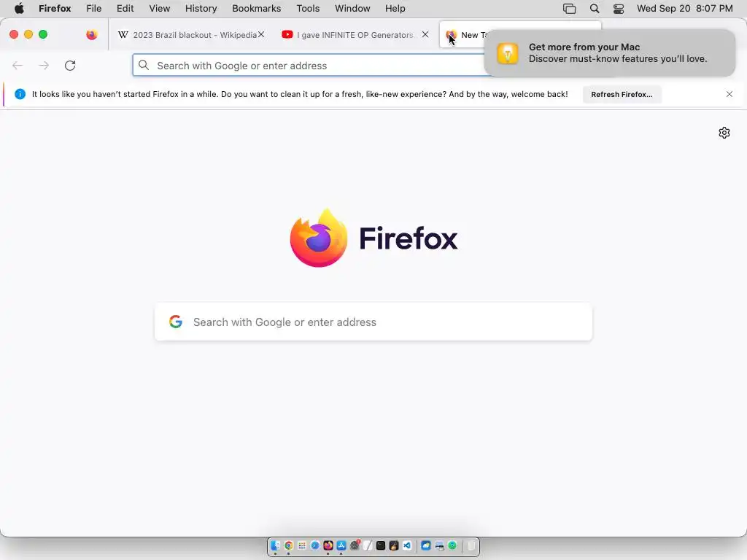The image size is (747, 560).
Task: Close the 2023 Brazil blackout Wikipedia tab
Action: point(261,34)
